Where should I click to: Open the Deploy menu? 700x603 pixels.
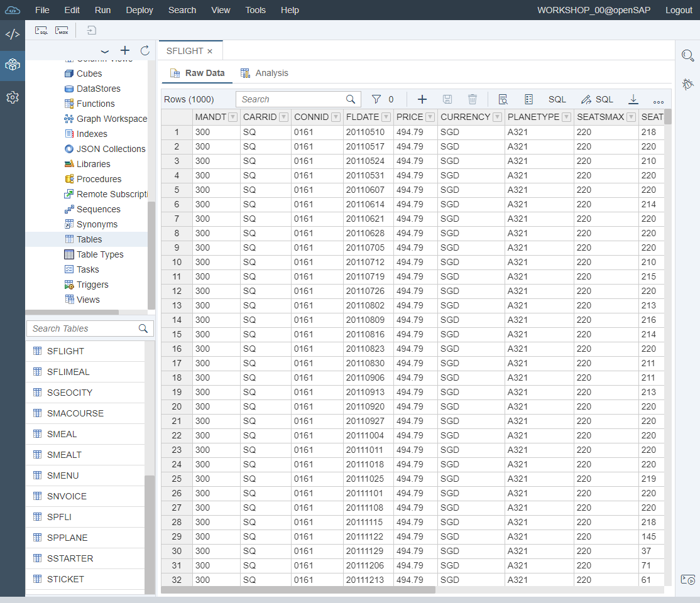[139, 10]
